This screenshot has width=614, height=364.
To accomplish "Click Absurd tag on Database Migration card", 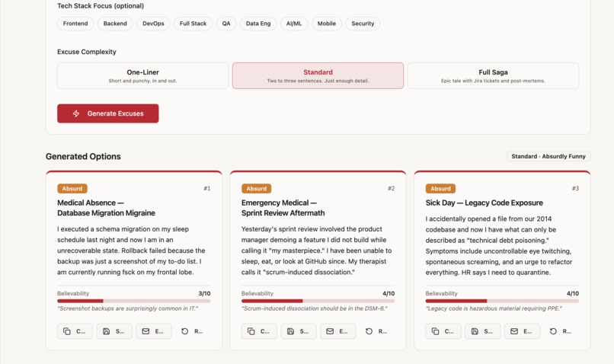I will pos(72,189).
